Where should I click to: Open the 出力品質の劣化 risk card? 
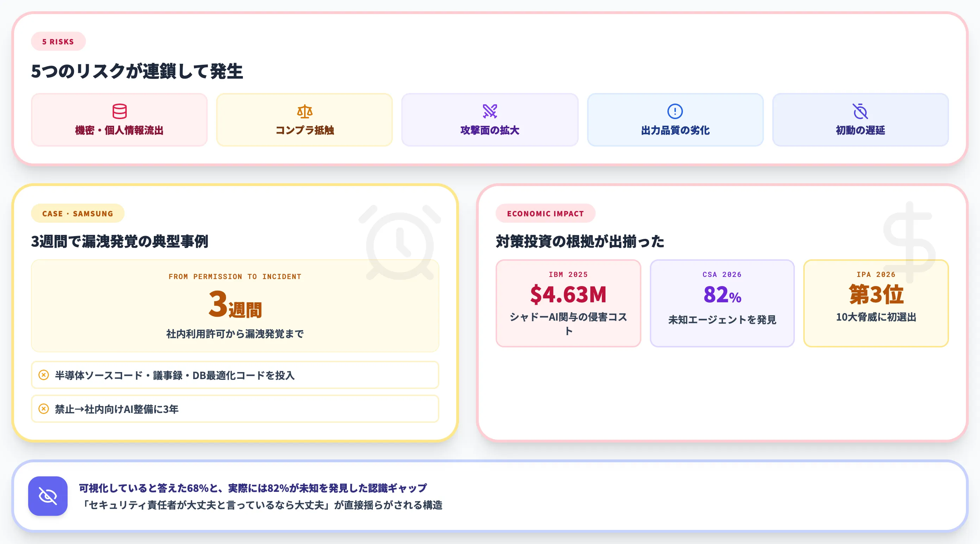(675, 120)
